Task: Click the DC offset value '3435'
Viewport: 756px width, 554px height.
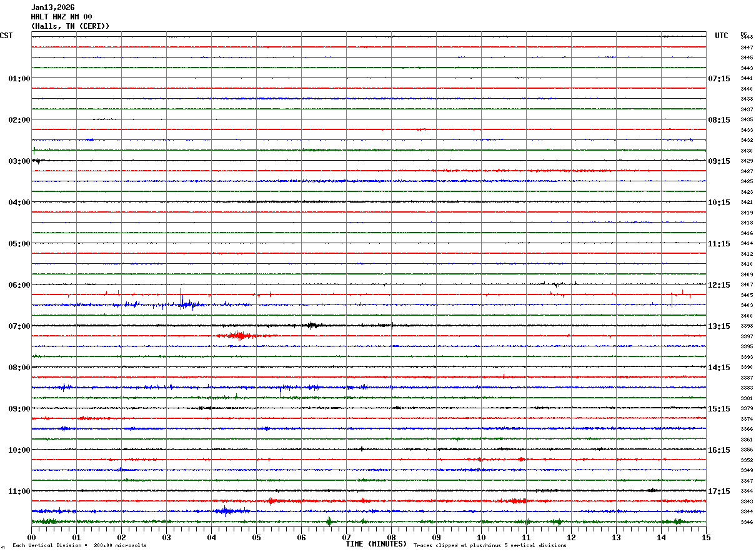Action: coord(747,120)
